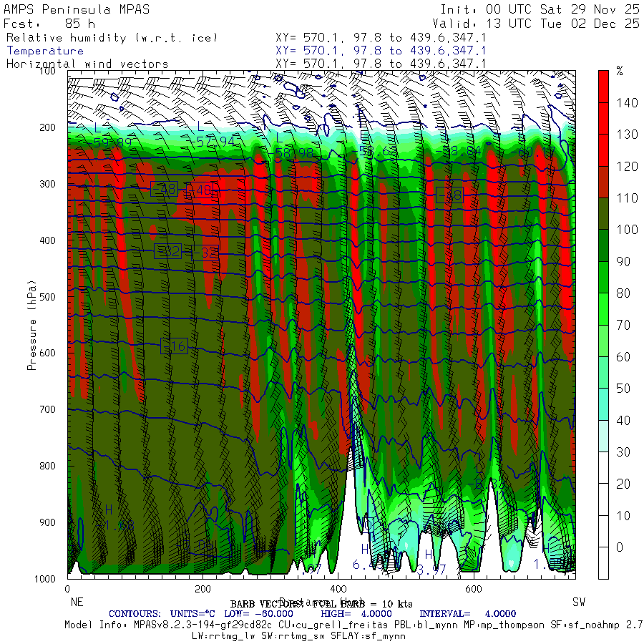Click the 110 colorbar tick label
644x644 pixels.
(627, 198)
